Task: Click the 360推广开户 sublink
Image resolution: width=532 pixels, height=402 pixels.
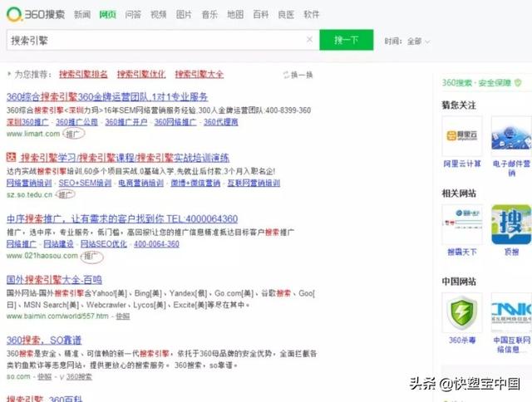Action: [x=126, y=122]
